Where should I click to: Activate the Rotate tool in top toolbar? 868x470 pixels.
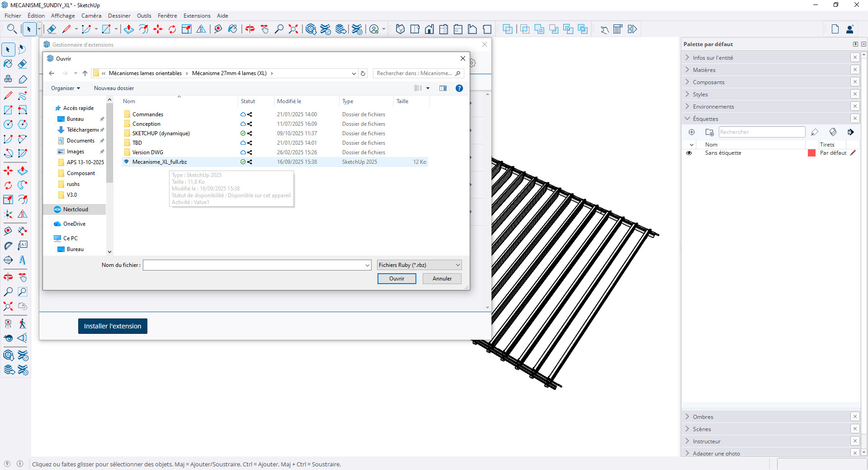pos(172,29)
